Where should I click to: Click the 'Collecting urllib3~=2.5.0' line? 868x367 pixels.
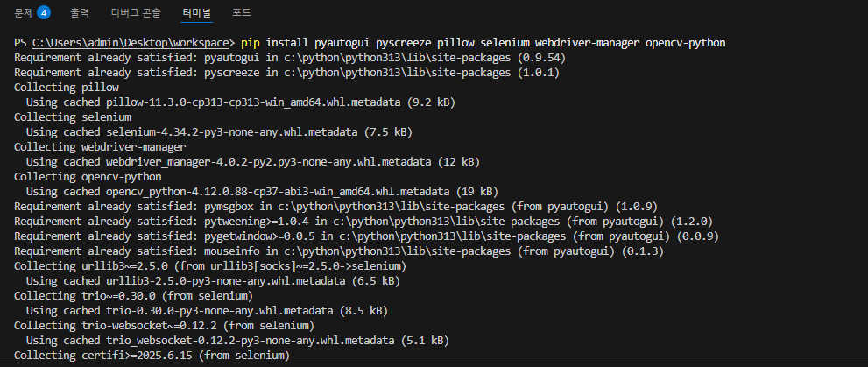tap(210, 267)
